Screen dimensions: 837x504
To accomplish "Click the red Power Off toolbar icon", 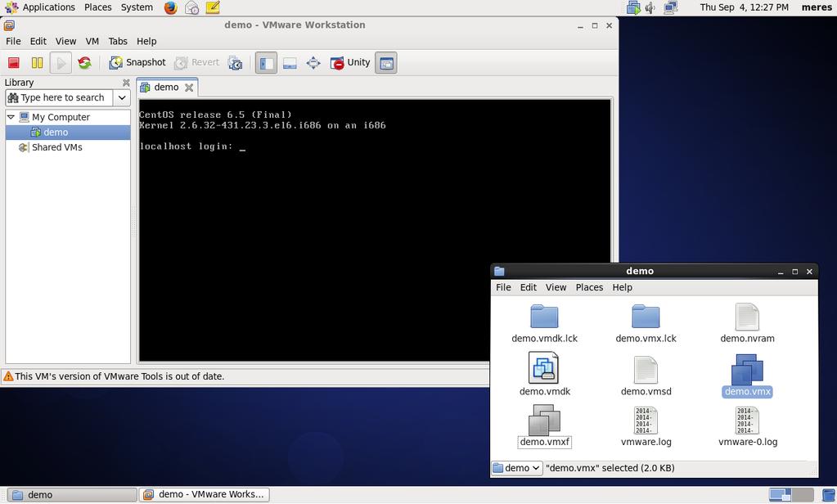I will [14, 62].
